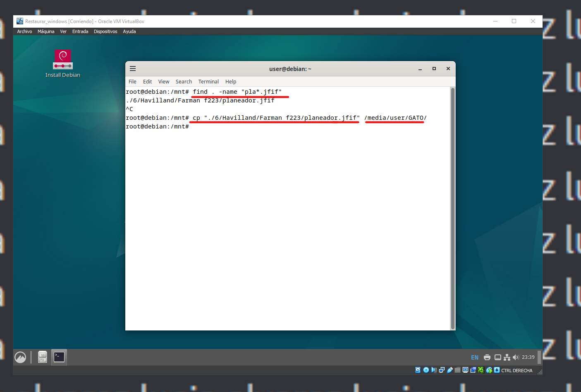This screenshot has width=581, height=392.
Task: Click the terminal's vertical scrollbar
Action: [452, 207]
